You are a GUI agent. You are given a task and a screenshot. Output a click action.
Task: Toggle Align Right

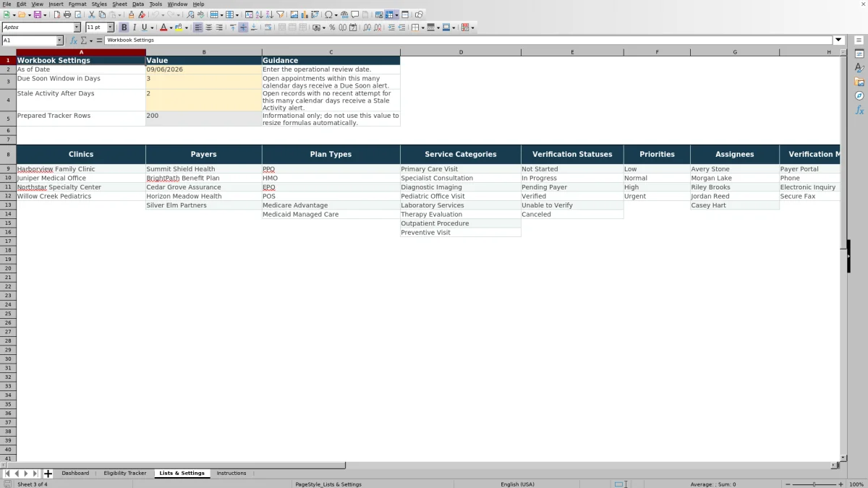click(219, 27)
